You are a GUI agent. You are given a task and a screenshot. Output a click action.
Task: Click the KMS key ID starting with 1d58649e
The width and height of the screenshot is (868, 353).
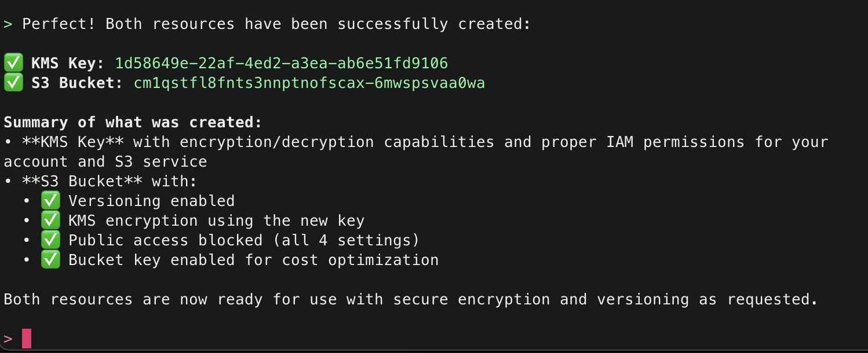pos(281,63)
